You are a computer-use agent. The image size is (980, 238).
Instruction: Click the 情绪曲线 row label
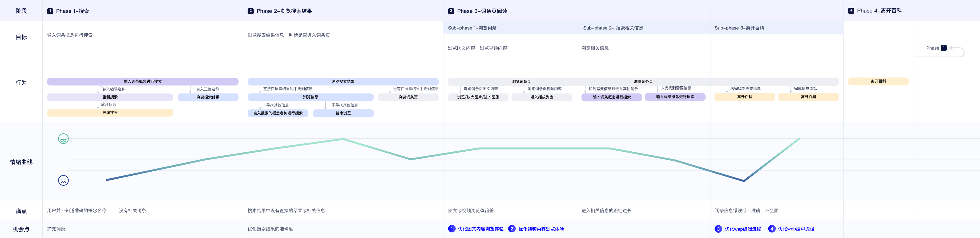click(x=21, y=162)
